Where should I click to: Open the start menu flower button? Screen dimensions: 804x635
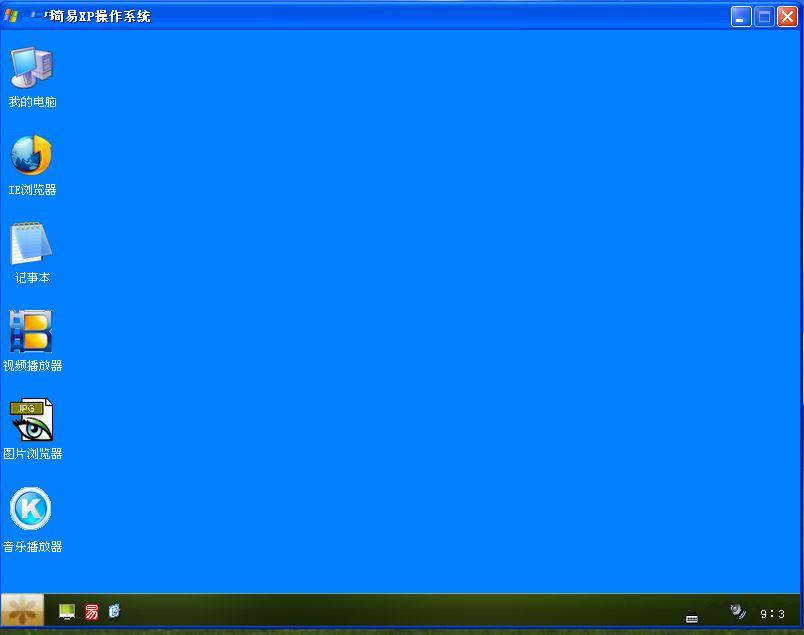point(22,610)
